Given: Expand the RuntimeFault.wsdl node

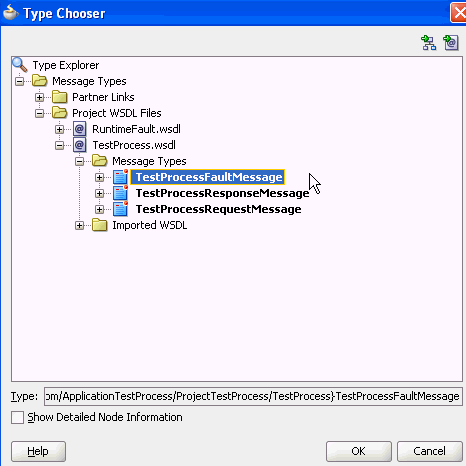Looking at the screenshot, I should coord(60,129).
